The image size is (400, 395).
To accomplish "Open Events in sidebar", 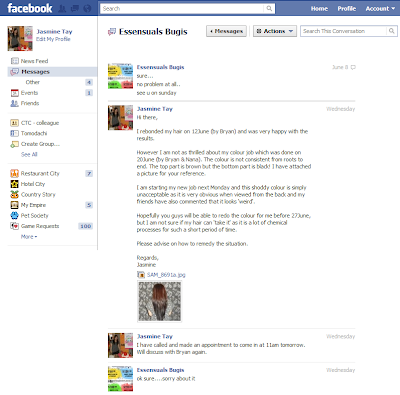I will pos(29,93).
